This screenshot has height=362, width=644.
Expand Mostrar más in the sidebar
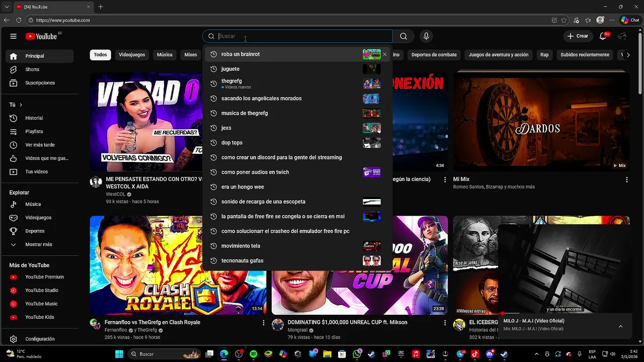pyautogui.click(x=39, y=244)
